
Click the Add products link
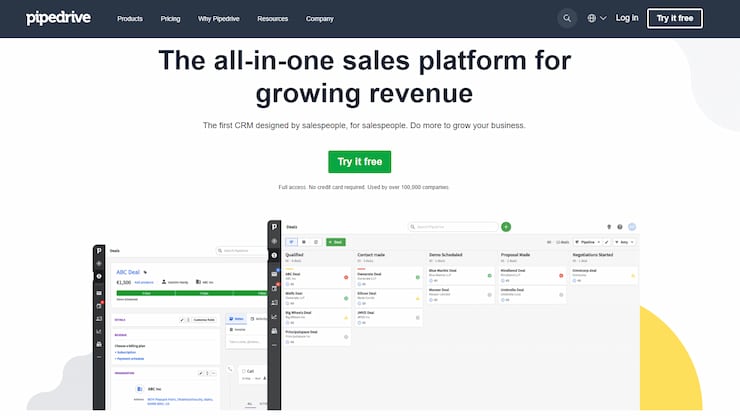[144, 282]
